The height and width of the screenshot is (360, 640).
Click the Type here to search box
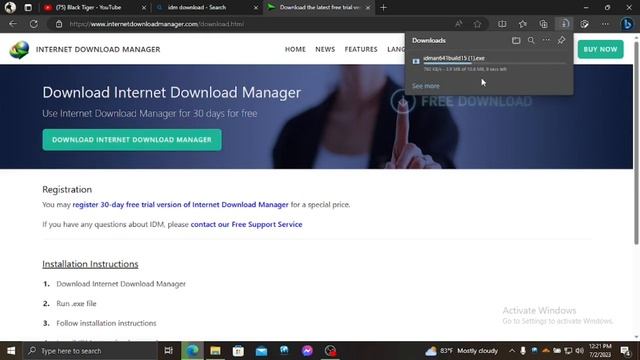(91, 351)
